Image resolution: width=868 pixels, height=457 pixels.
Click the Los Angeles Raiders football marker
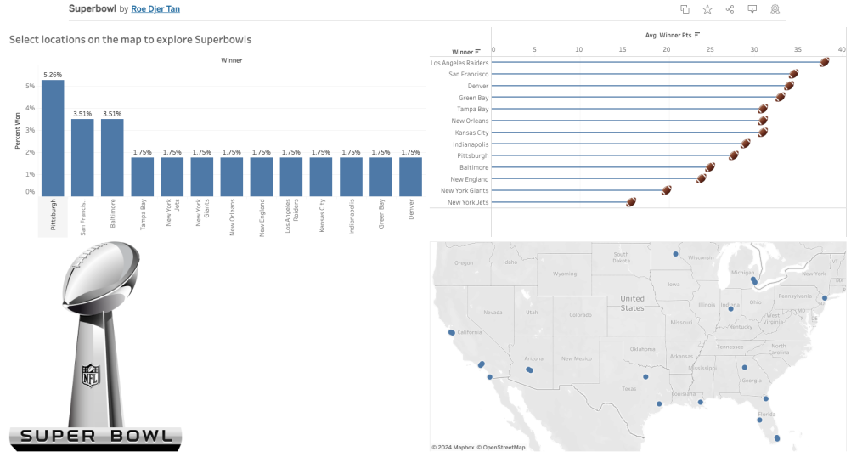click(x=824, y=62)
